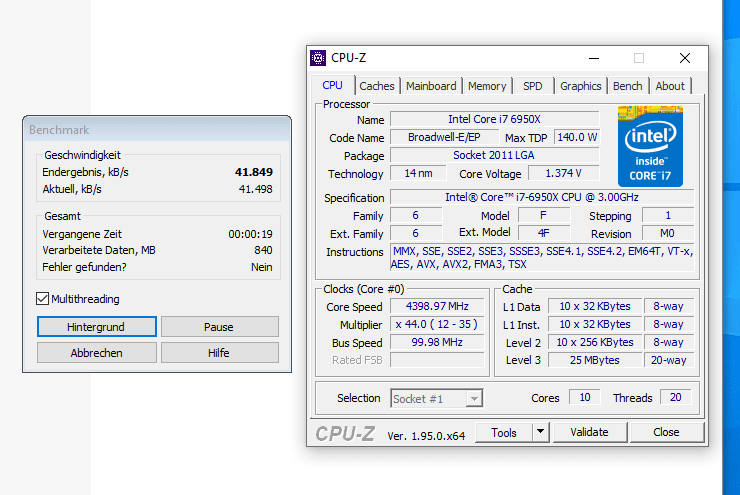Viewport: 740px width, 495px height.
Task: Click the Technology value 14 nm
Action: tap(418, 173)
